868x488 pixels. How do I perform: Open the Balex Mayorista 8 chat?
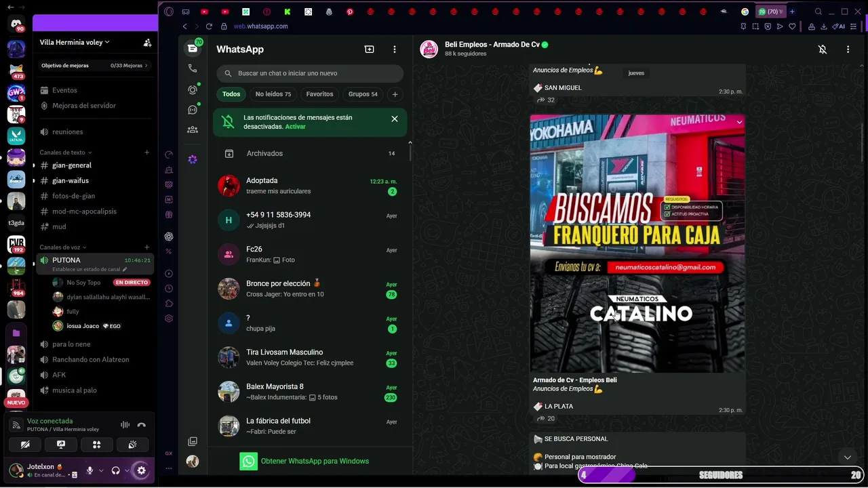310,392
